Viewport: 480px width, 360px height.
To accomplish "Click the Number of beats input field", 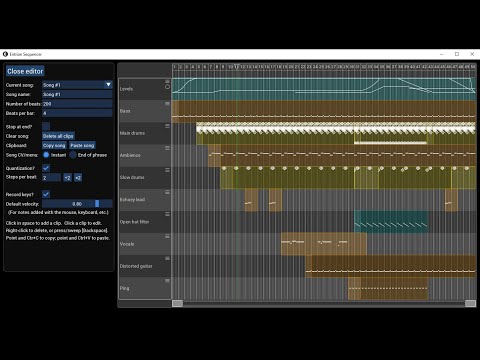I will pos(77,104).
